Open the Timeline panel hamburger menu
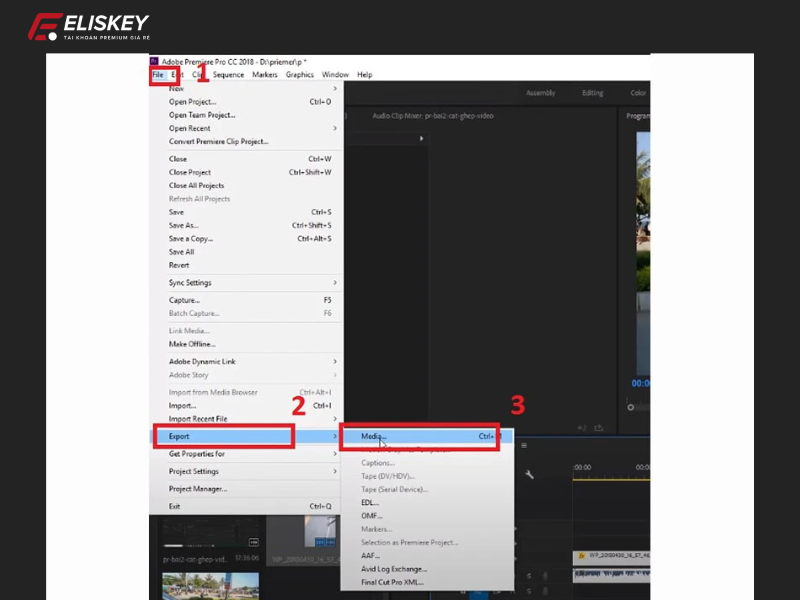 tap(523, 446)
